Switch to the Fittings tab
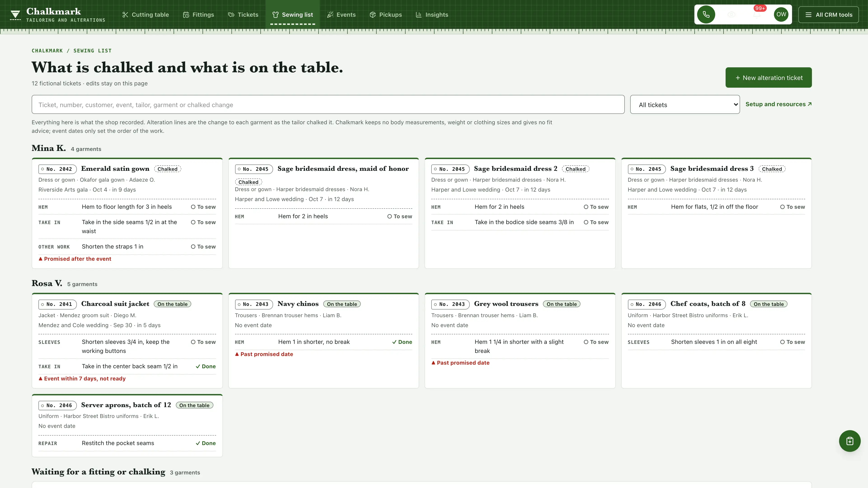The image size is (868, 488). (x=198, y=14)
